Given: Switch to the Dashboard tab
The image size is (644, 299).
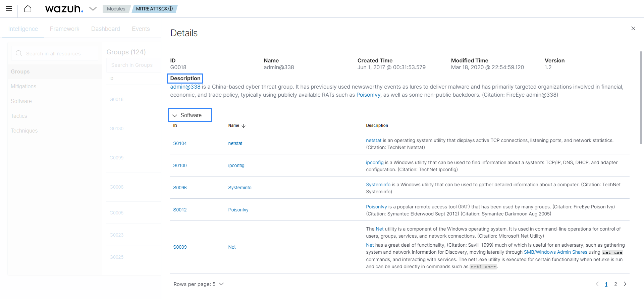Looking at the screenshot, I should (106, 29).
